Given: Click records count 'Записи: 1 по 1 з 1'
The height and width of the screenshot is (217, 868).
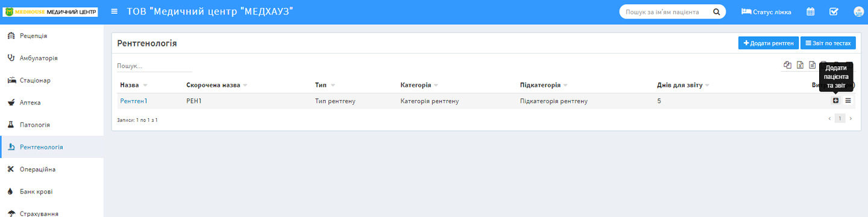Looking at the screenshot, I should (x=137, y=120).
